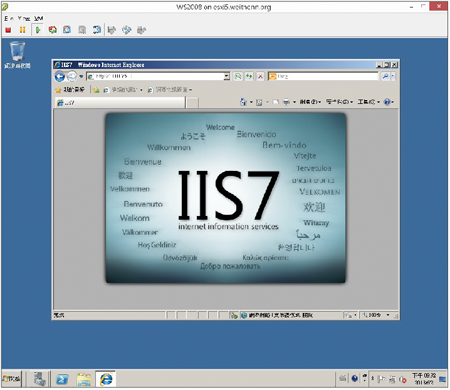Open the File menu of the console

[x=9, y=18]
